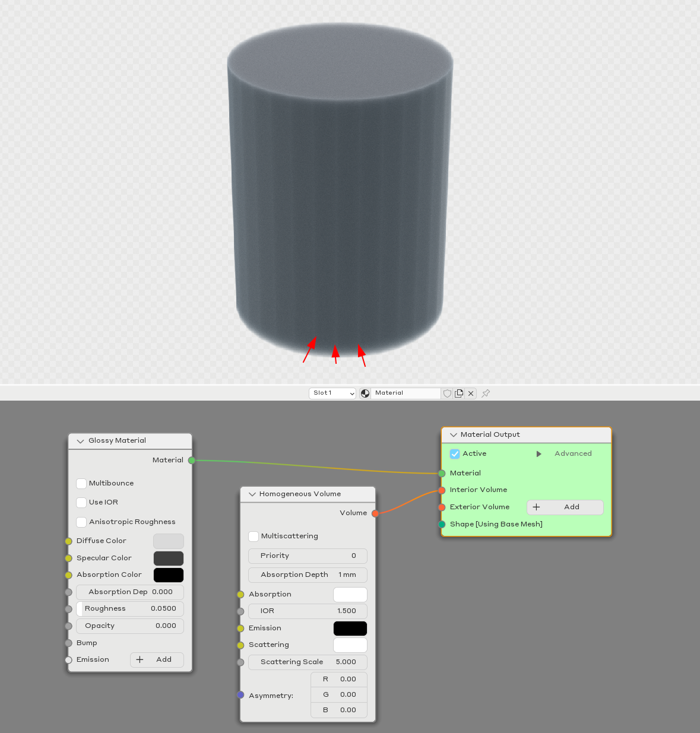Open the Slot 1 dropdown

click(x=332, y=393)
